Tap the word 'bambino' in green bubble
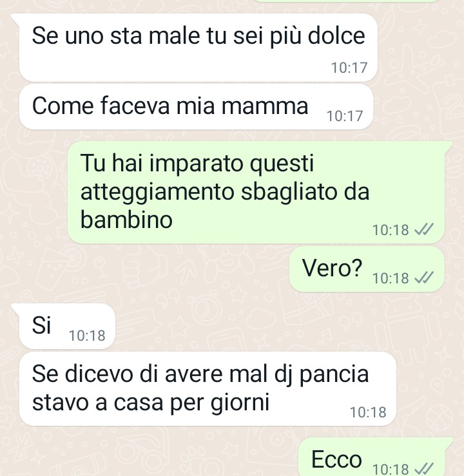Viewport: 464px width, 476px height. (x=126, y=220)
